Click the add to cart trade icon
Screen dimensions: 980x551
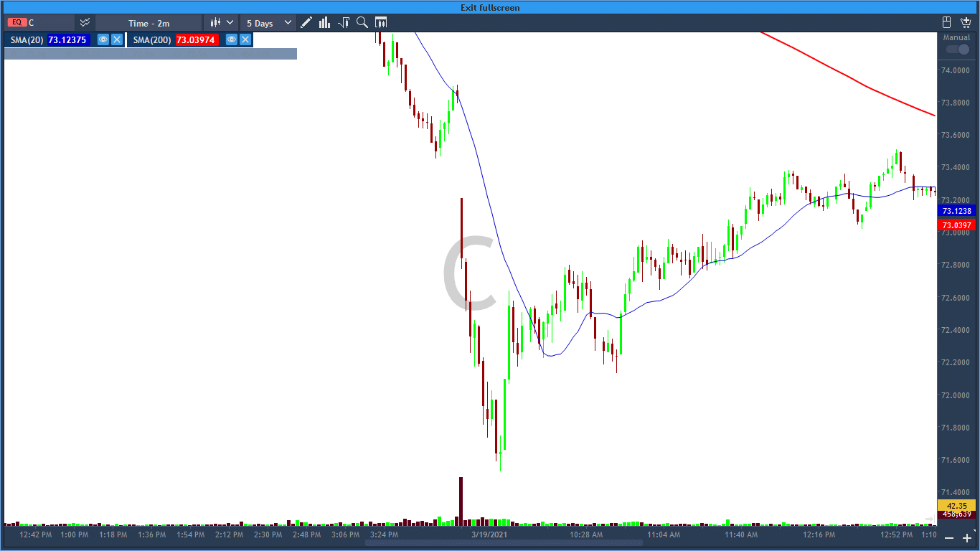pyautogui.click(x=966, y=23)
